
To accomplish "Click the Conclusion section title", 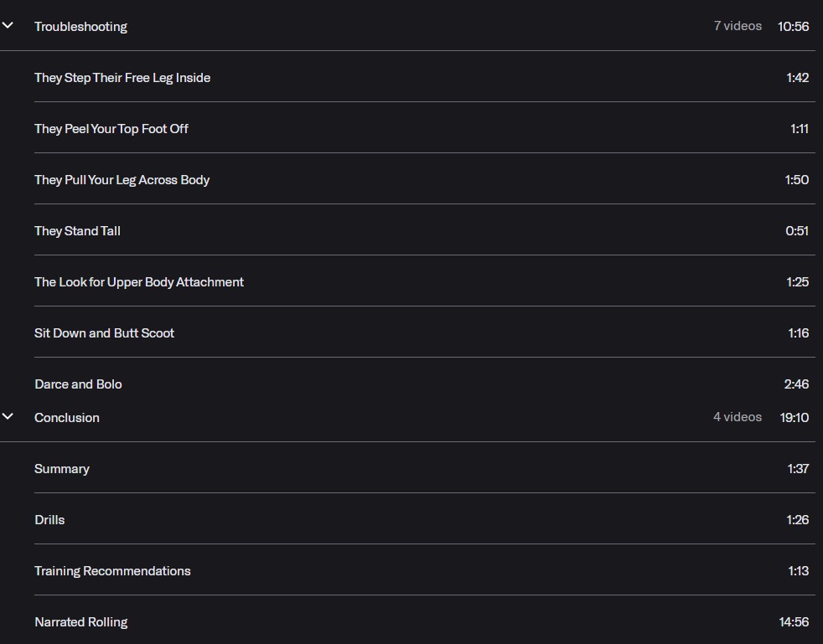I will coord(67,418).
